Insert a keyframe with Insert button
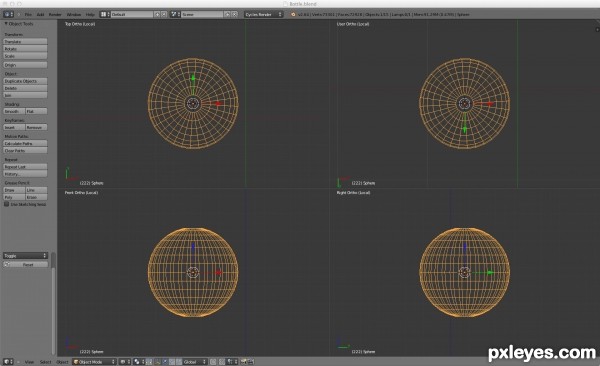Screen dimensions: 600x366 point(14,127)
